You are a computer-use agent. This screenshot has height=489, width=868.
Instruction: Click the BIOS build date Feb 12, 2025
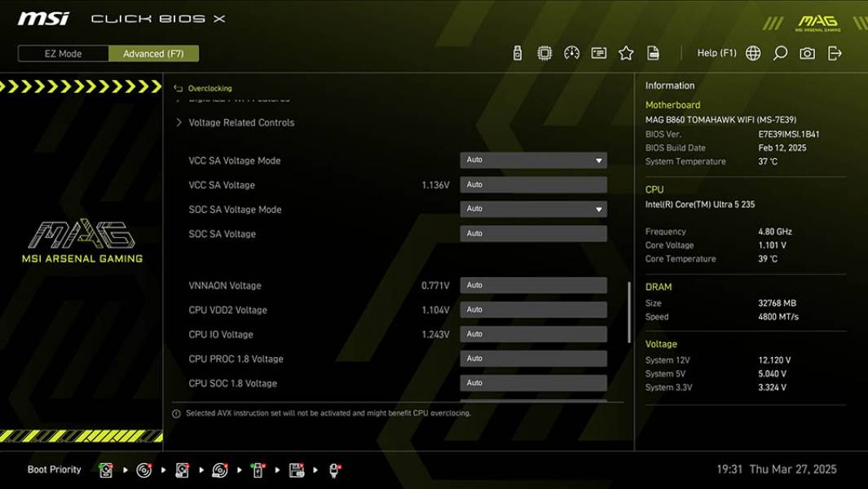point(782,148)
